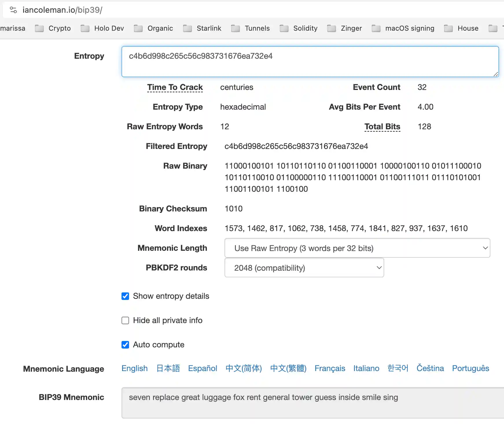Open the PBKDF2 rounds dropdown

point(304,268)
